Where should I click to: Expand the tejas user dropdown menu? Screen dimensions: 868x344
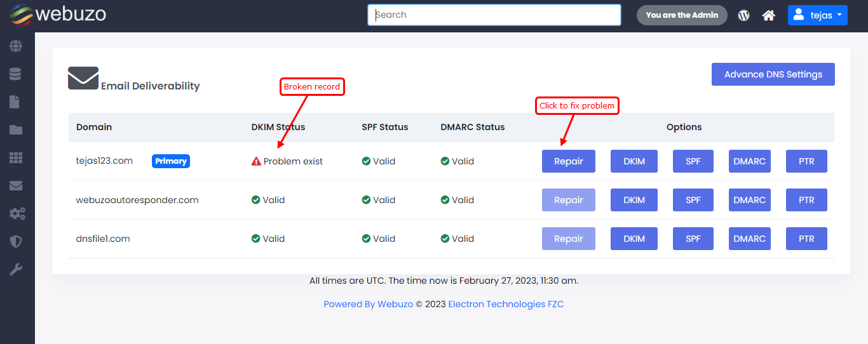pos(817,15)
